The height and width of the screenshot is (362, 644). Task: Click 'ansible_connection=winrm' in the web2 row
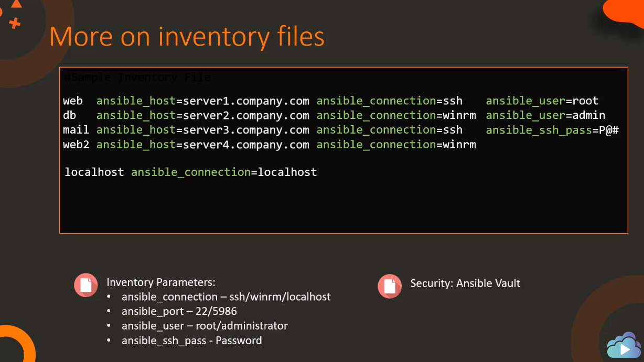click(x=396, y=145)
